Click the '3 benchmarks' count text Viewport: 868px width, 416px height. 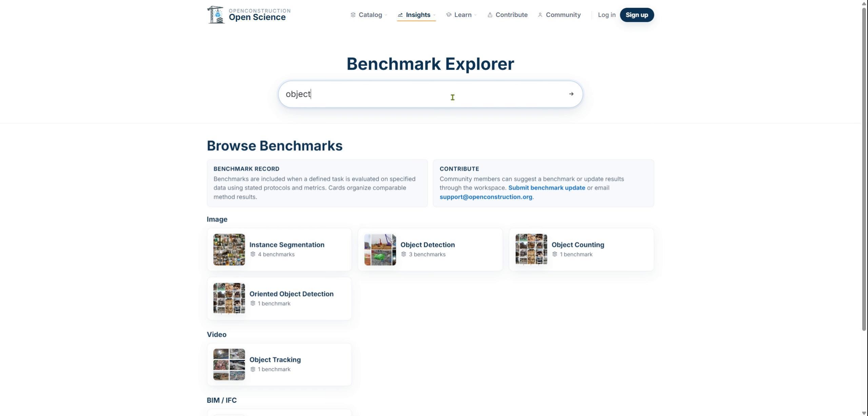pos(427,254)
